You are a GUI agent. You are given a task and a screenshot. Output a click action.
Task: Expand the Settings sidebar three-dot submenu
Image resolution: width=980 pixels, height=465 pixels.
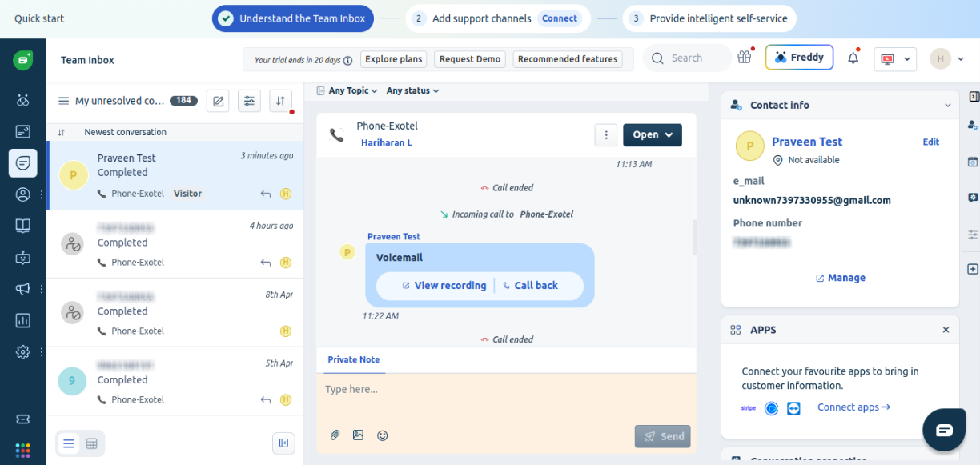tap(42, 352)
